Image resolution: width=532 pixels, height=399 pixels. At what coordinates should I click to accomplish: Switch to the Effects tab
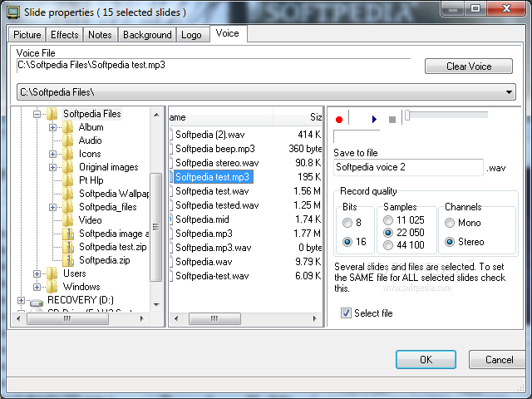(x=65, y=35)
